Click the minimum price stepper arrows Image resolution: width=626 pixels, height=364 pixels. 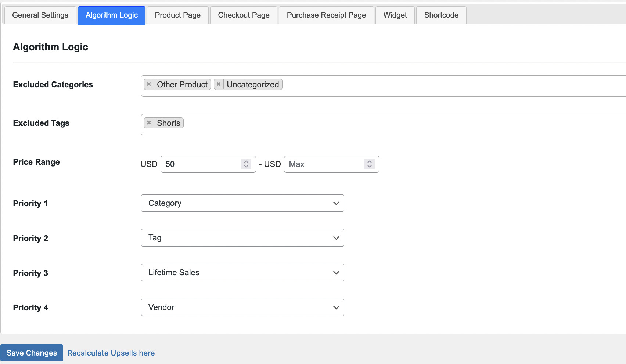pos(246,164)
